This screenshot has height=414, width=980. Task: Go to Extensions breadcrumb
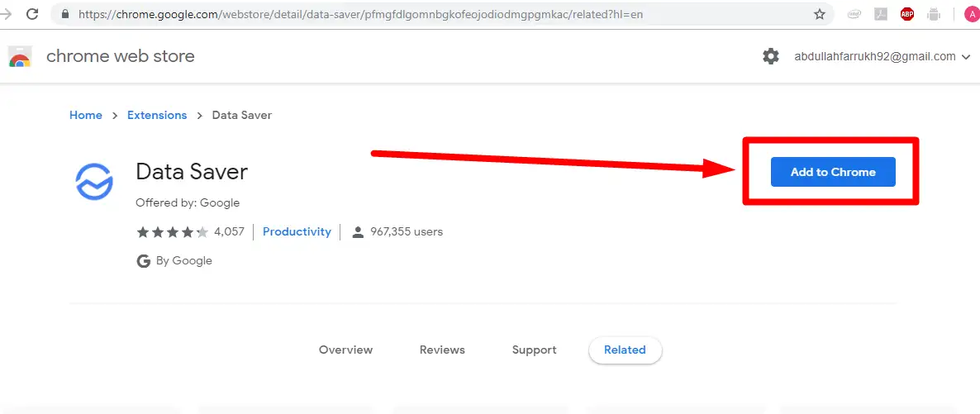point(157,115)
